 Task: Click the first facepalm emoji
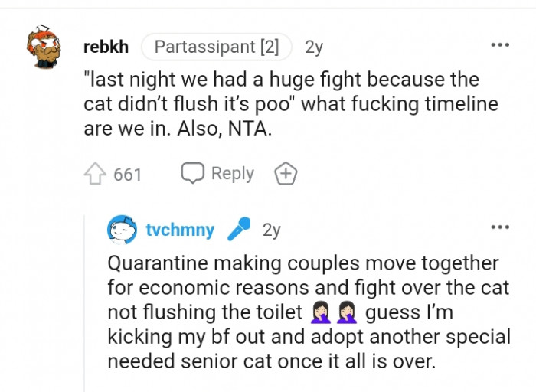pos(322,313)
